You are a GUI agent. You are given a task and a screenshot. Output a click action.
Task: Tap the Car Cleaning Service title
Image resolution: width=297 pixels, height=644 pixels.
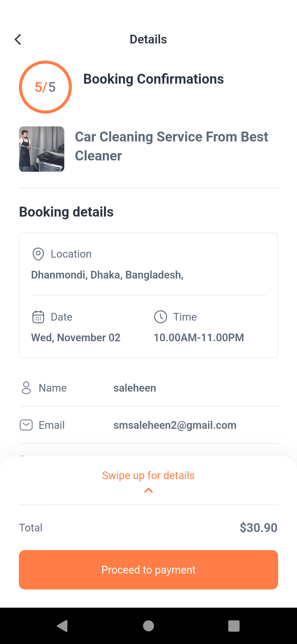coord(171,146)
